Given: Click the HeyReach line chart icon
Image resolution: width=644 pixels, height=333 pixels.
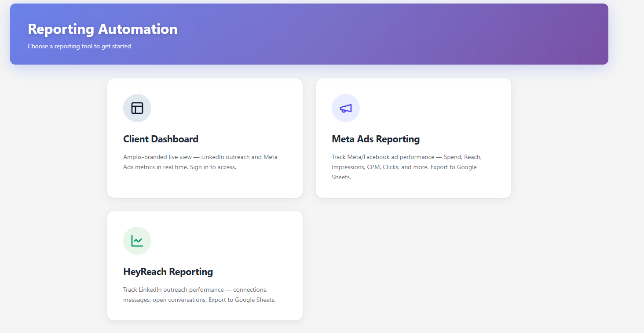Looking at the screenshot, I should (x=137, y=241).
